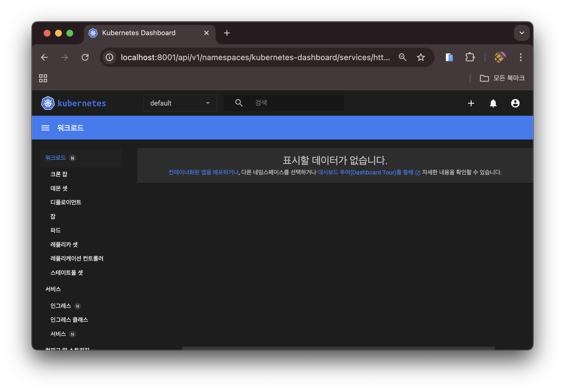Click the horizontal scrollbar at bottom
The height and width of the screenshot is (392, 565).
(338, 348)
